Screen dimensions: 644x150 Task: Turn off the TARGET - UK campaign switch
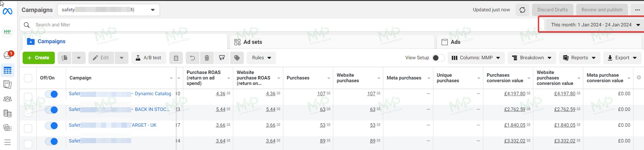tap(51, 126)
